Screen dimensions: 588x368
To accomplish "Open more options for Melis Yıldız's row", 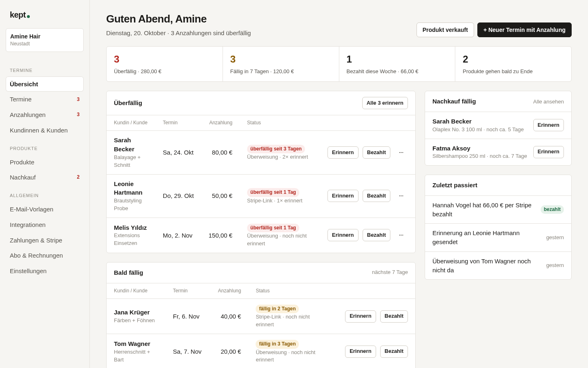I will [401, 235].
